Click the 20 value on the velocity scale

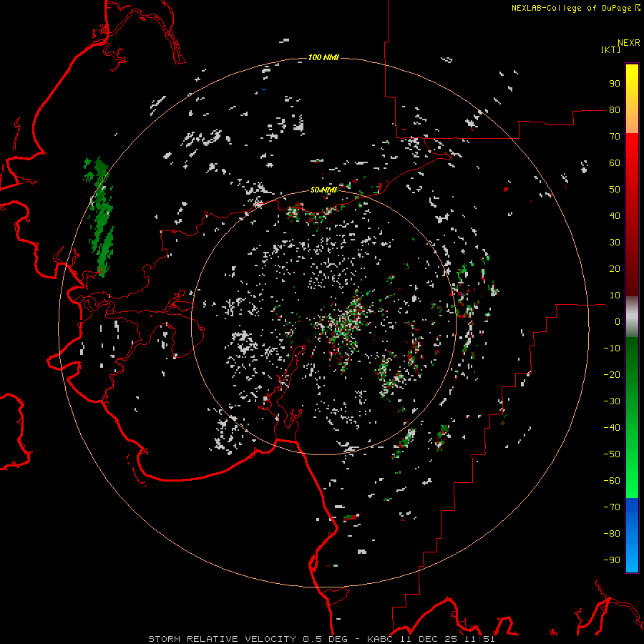pyautogui.click(x=615, y=269)
